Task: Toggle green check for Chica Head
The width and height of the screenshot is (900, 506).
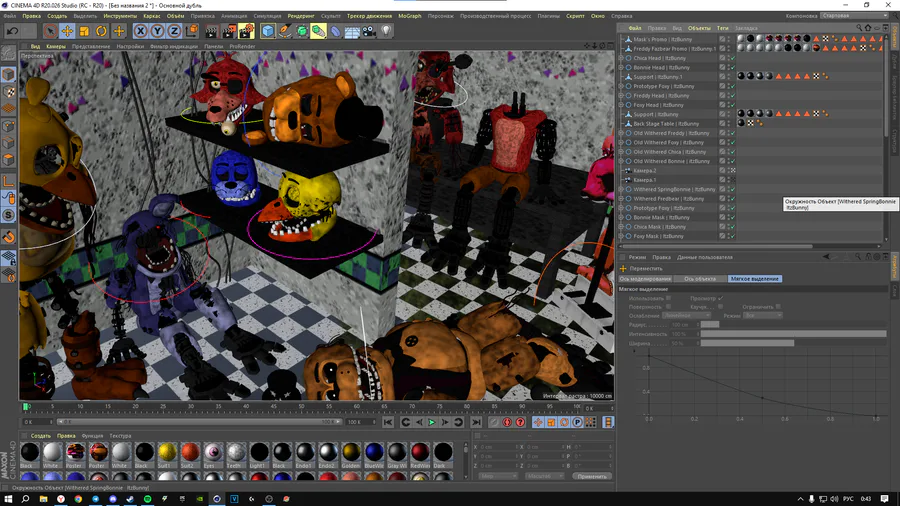Action: (x=732, y=58)
